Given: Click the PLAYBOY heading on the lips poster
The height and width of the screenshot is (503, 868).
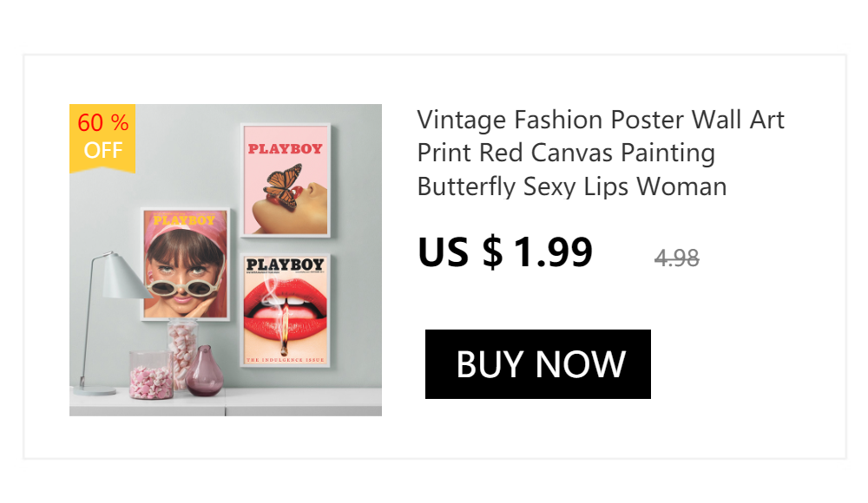Looking at the screenshot, I should click(x=285, y=265).
